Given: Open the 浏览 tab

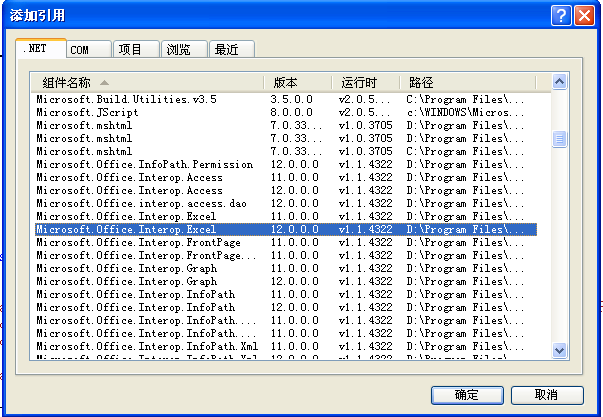Looking at the screenshot, I should tap(184, 50).
